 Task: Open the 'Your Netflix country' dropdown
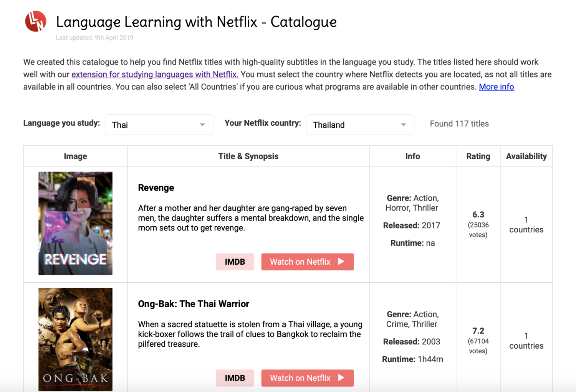click(x=360, y=125)
